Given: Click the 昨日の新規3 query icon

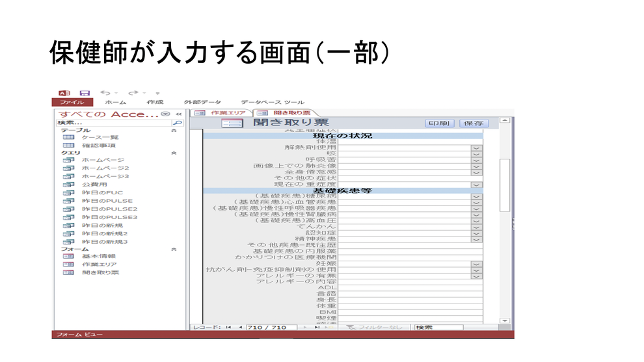Looking at the screenshot, I should (68, 242).
